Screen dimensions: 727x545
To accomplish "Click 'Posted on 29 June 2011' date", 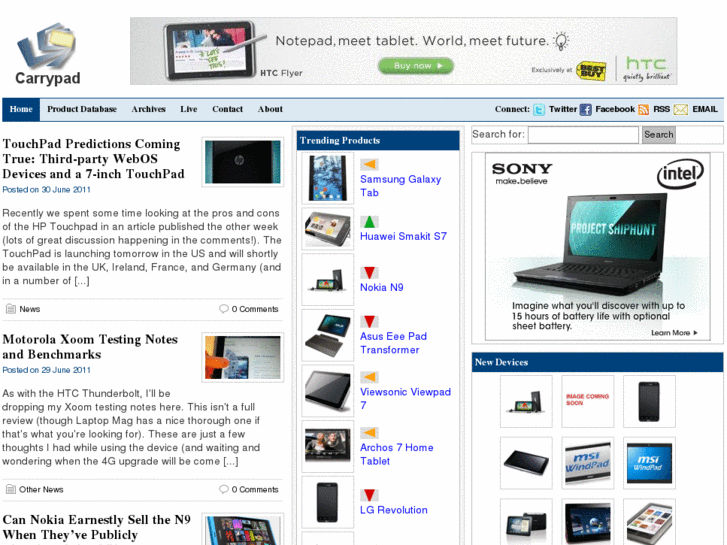I will pos(46,370).
